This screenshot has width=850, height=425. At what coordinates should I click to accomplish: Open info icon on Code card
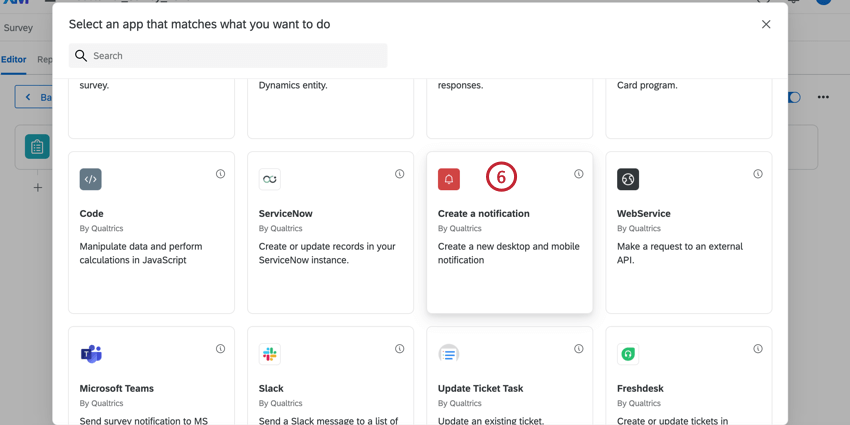point(221,174)
